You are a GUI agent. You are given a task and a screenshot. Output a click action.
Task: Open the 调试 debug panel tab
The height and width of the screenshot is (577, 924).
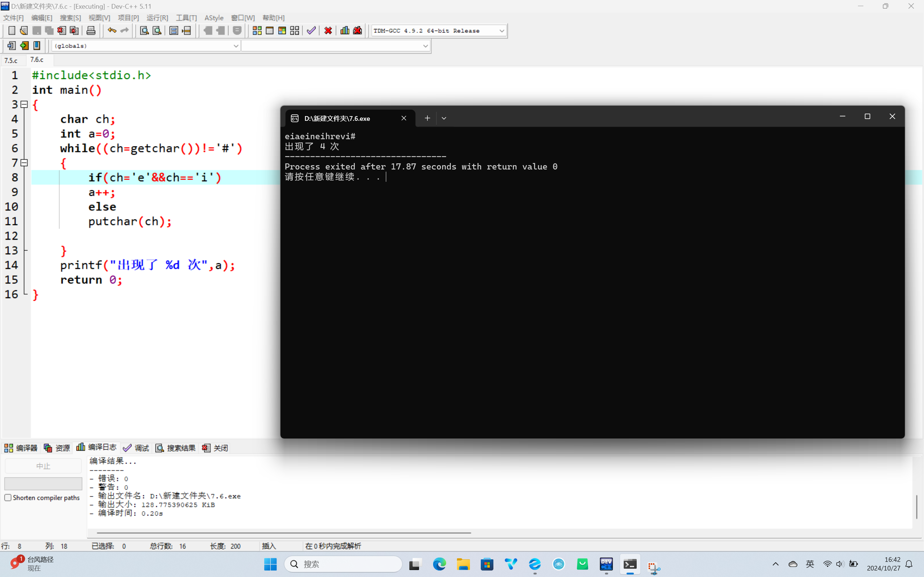tap(137, 448)
